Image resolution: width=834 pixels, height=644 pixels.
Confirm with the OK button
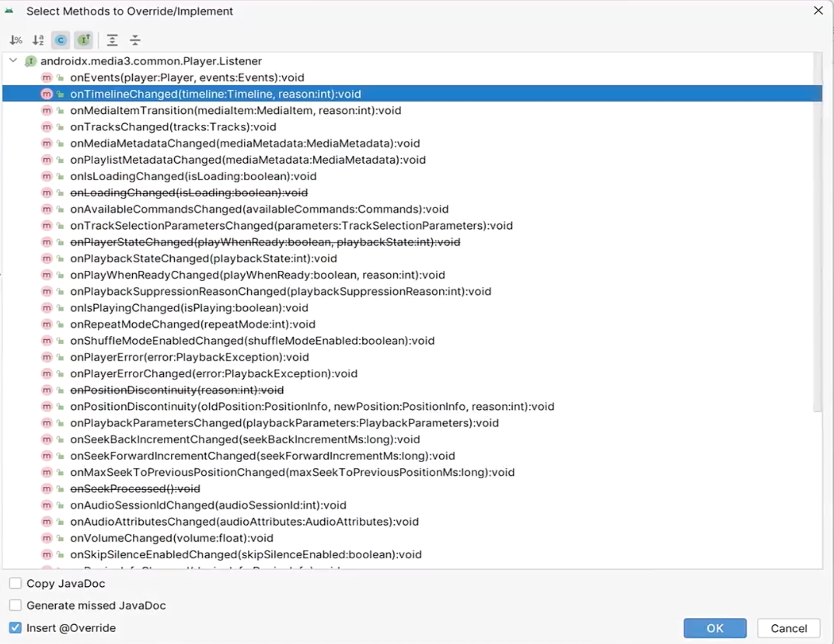point(715,628)
